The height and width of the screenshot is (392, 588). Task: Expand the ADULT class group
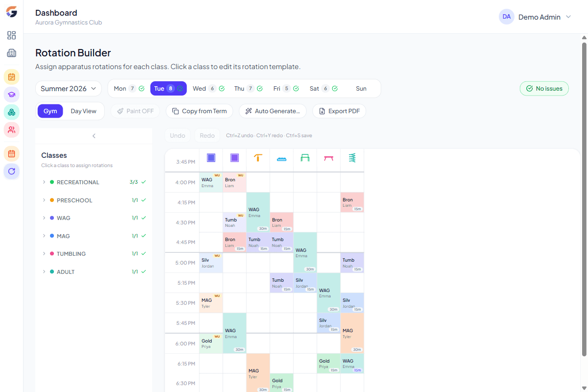point(94,272)
